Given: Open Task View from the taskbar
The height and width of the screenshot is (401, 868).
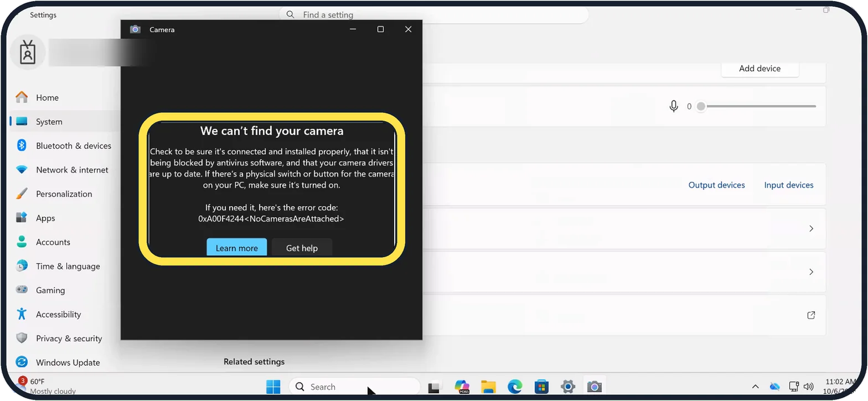Looking at the screenshot, I should (x=434, y=387).
